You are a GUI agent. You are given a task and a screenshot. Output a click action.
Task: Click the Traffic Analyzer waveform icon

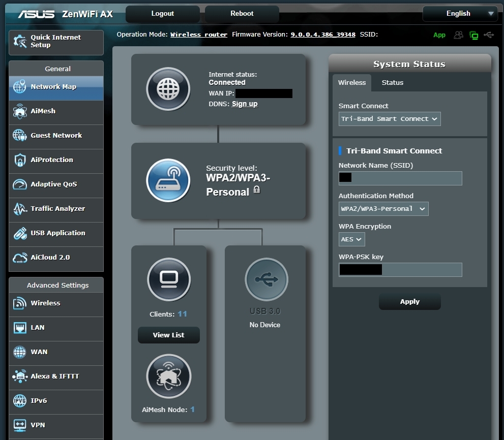coord(20,209)
